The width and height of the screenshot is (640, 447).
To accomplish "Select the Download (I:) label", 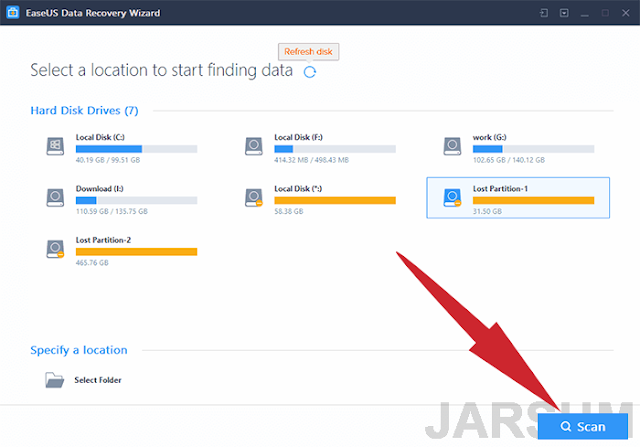I will [100, 189].
